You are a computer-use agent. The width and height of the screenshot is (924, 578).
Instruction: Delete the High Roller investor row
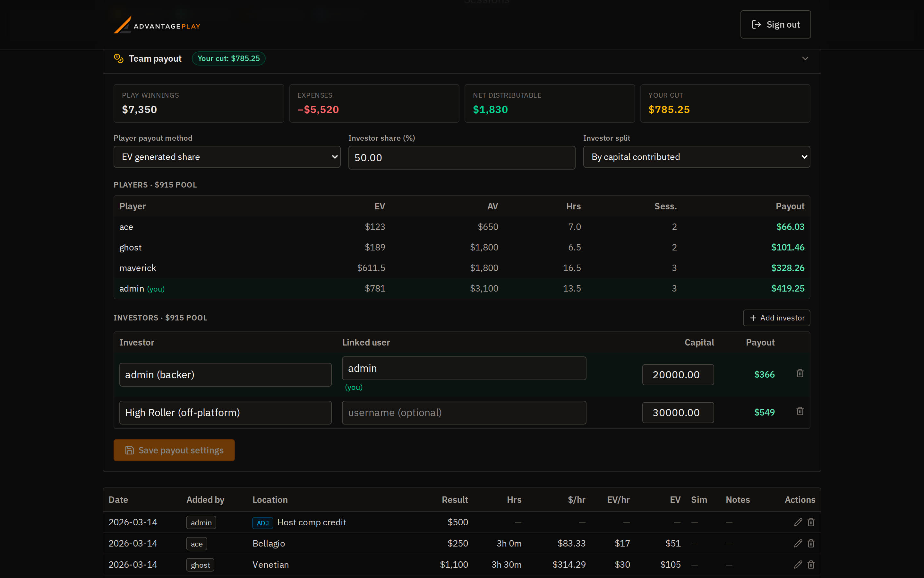[x=800, y=411]
